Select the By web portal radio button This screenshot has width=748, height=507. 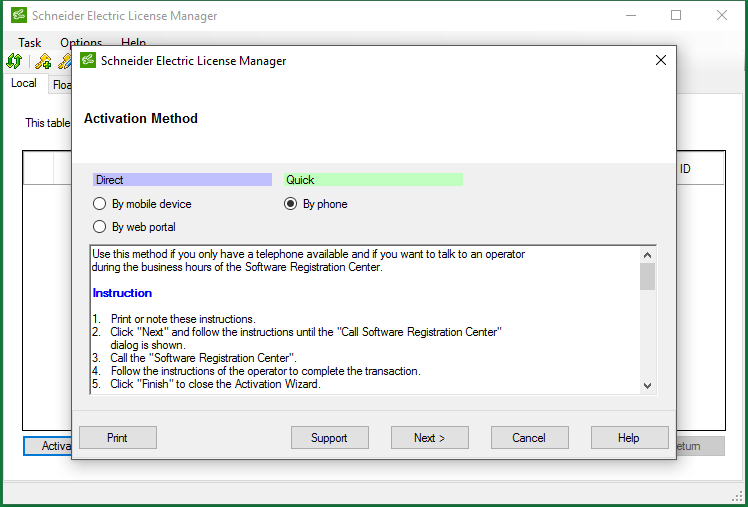point(99,227)
